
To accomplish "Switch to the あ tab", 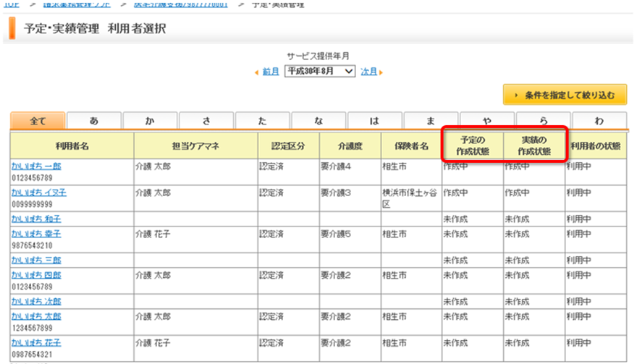I will pyautogui.click(x=94, y=121).
